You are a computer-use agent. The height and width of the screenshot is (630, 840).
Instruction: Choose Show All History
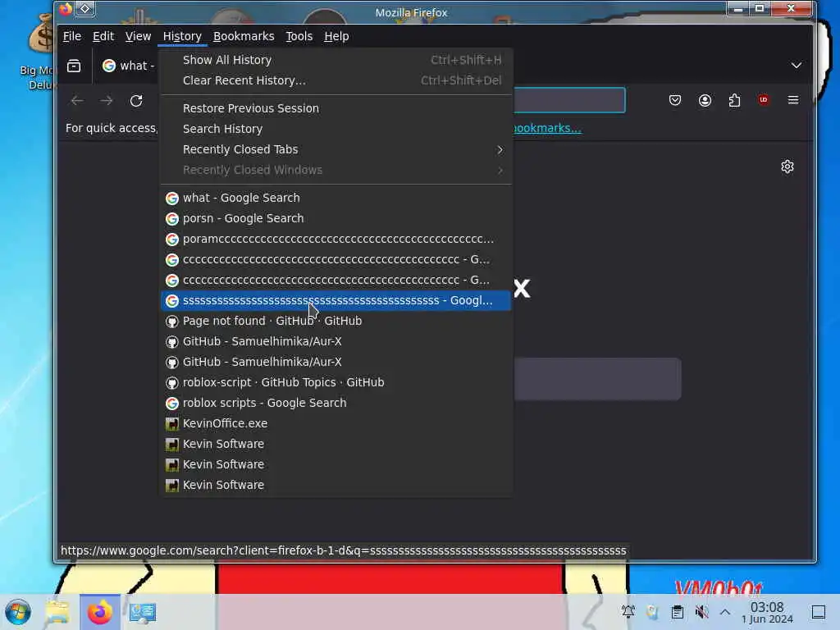tap(336, 60)
